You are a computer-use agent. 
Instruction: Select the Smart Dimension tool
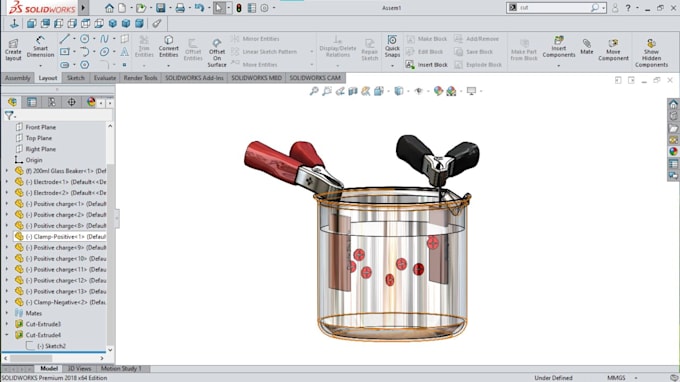click(40, 46)
